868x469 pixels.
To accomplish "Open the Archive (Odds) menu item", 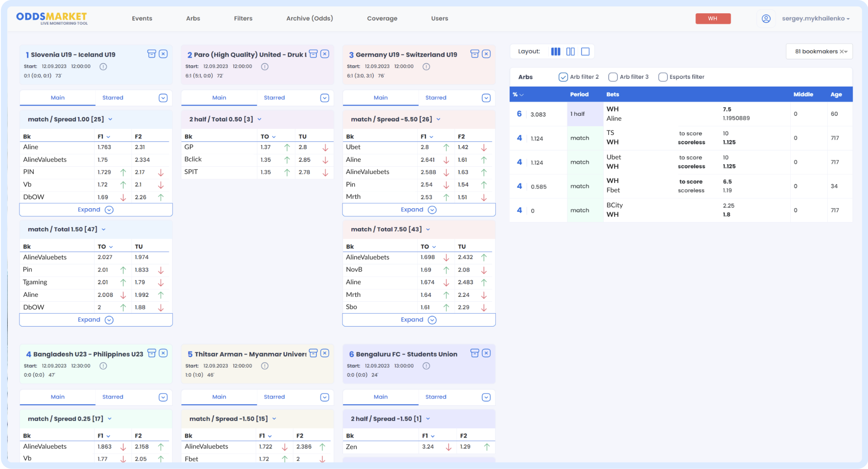I will point(309,18).
